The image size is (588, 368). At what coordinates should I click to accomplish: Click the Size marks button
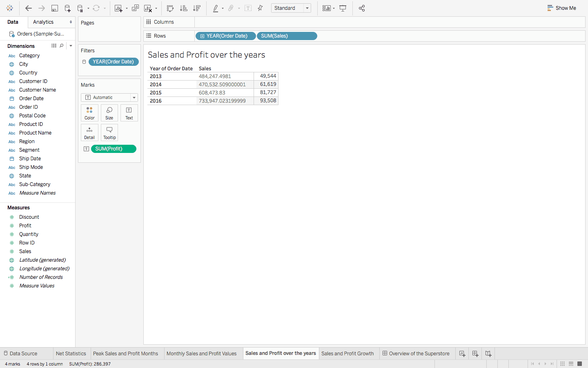click(x=109, y=113)
